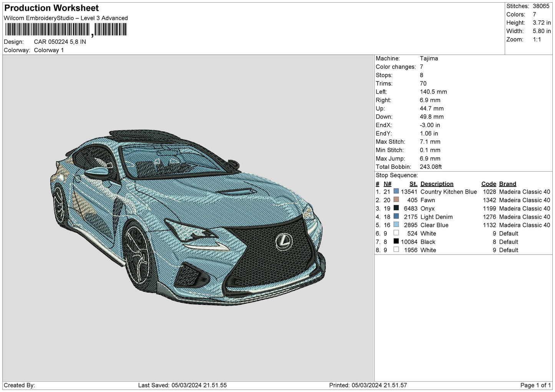
Task: Click the Up value '44.7 mm'
Action: tap(432, 109)
